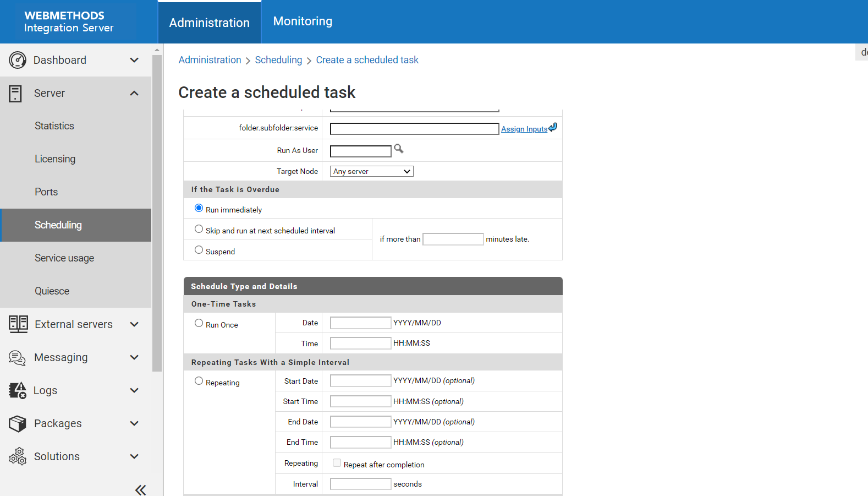Image resolution: width=868 pixels, height=496 pixels.
Task: Expand the Logs chevron
Action: (134, 390)
